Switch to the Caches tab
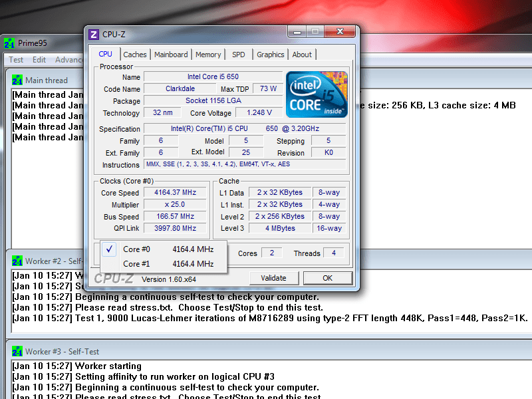The height and width of the screenshot is (399, 532). 135,55
